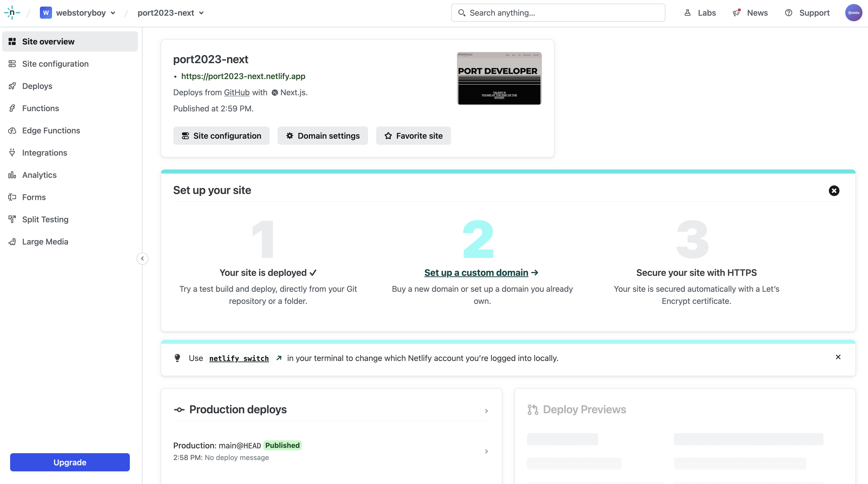Click the Forms icon in sidebar
This screenshot has height=484, width=868.
pyautogui.click(x=12, y=197)
